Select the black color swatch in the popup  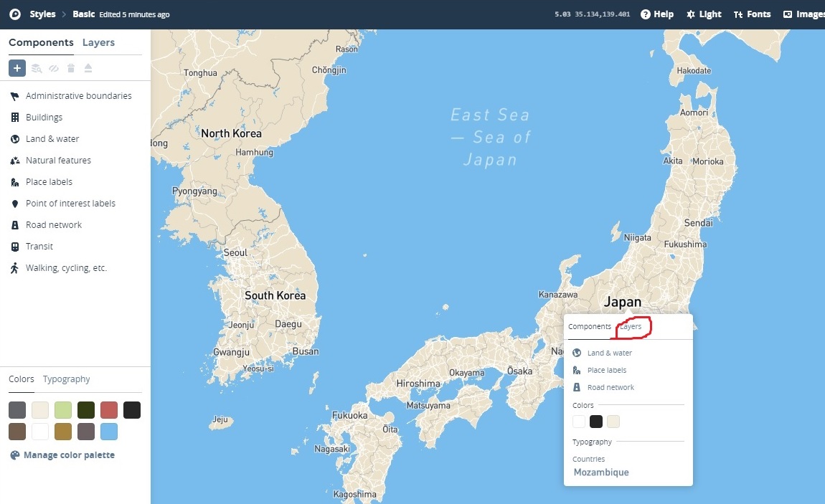595,422
